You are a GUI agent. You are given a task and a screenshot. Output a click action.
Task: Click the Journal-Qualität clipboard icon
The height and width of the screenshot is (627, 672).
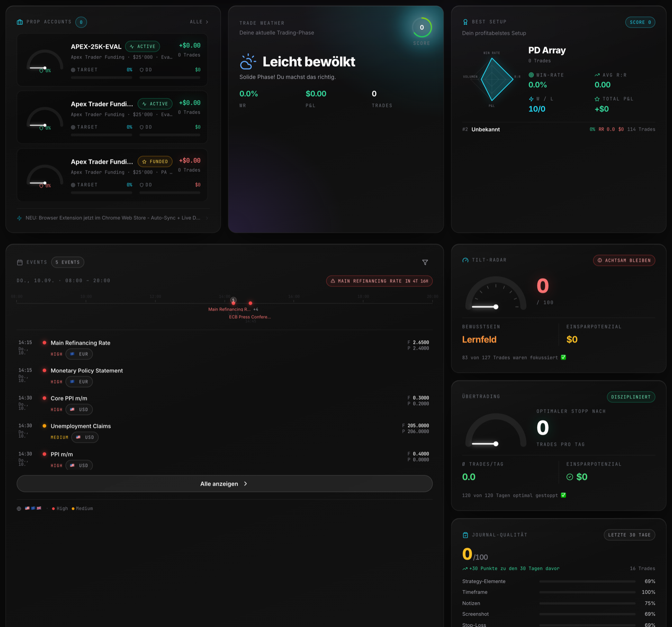tap(465, 535)
